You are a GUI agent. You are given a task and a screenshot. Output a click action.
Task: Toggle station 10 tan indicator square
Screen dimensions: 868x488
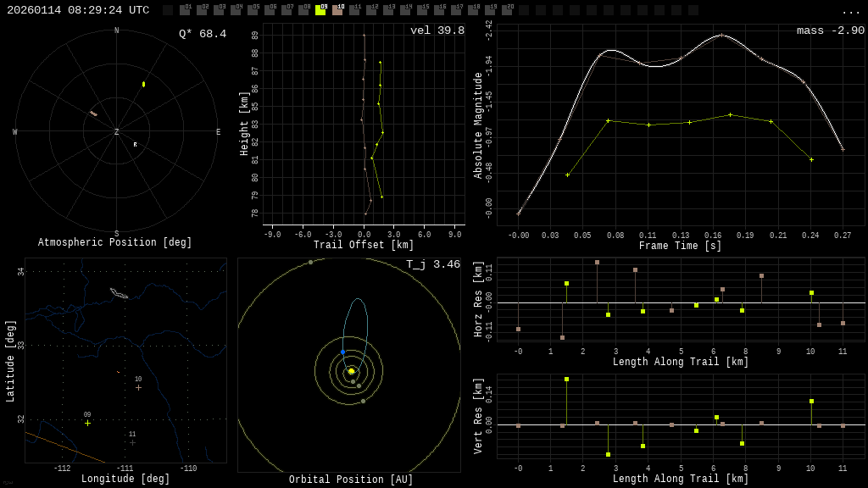337,10
